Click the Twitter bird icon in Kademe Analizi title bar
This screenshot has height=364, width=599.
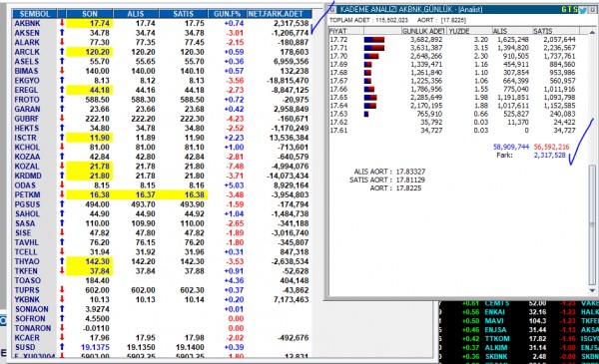pos(583,10)
